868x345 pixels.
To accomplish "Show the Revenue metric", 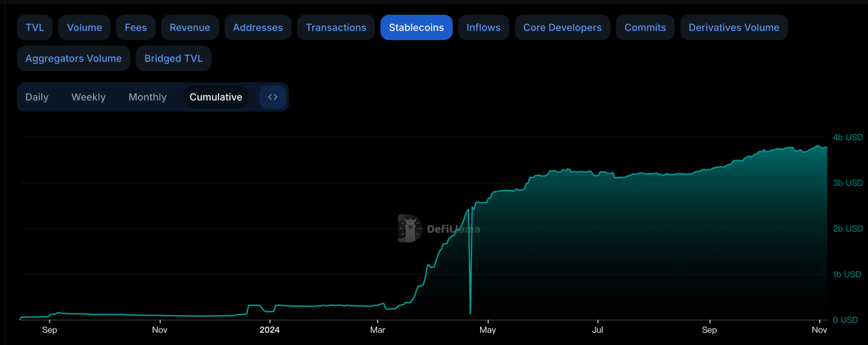I will point(190,28).
